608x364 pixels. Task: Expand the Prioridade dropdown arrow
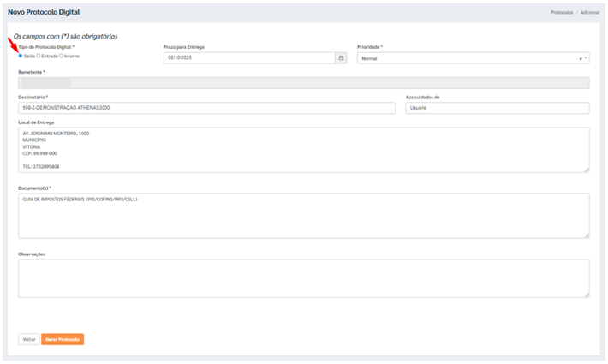pyautogui.click(x=586, y=58)
